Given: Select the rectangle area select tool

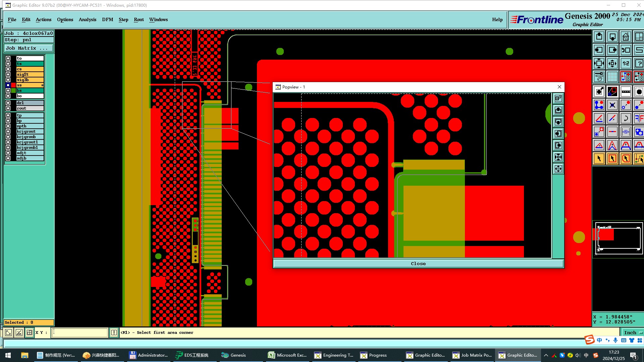Looking at the screenshot, I should pyautogui.click(x=612, y=159).
